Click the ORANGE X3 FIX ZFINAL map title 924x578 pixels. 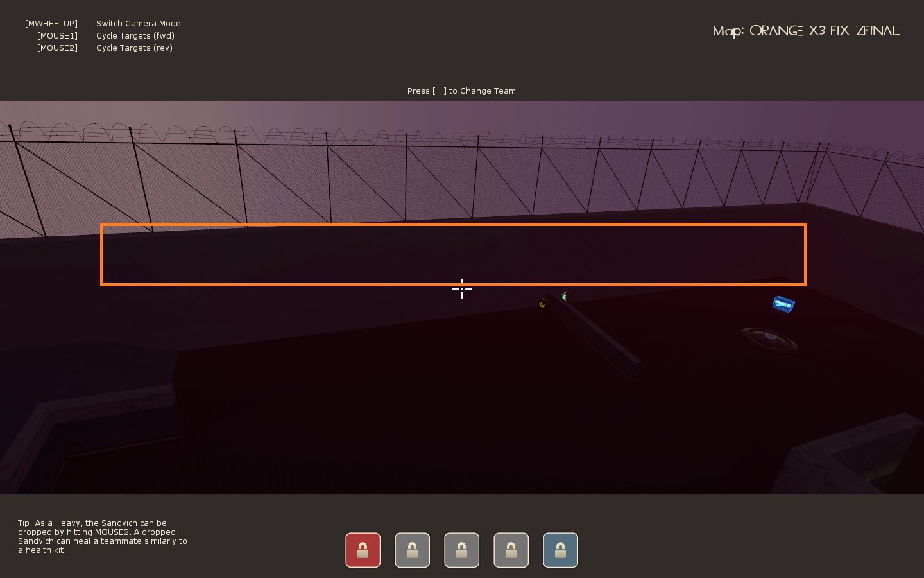click(x=806, y=31)
